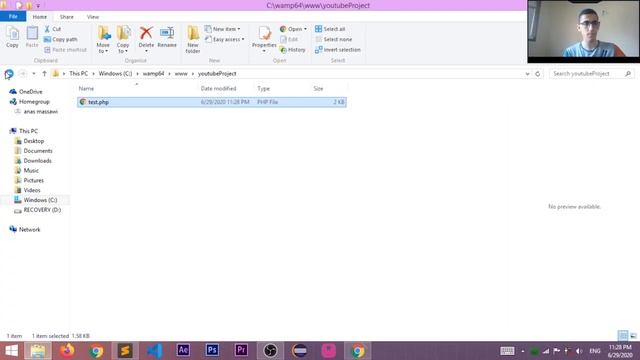Switch to the View ribbon tab
Viewport: 640px width, 360px height.
pos(93,17)
